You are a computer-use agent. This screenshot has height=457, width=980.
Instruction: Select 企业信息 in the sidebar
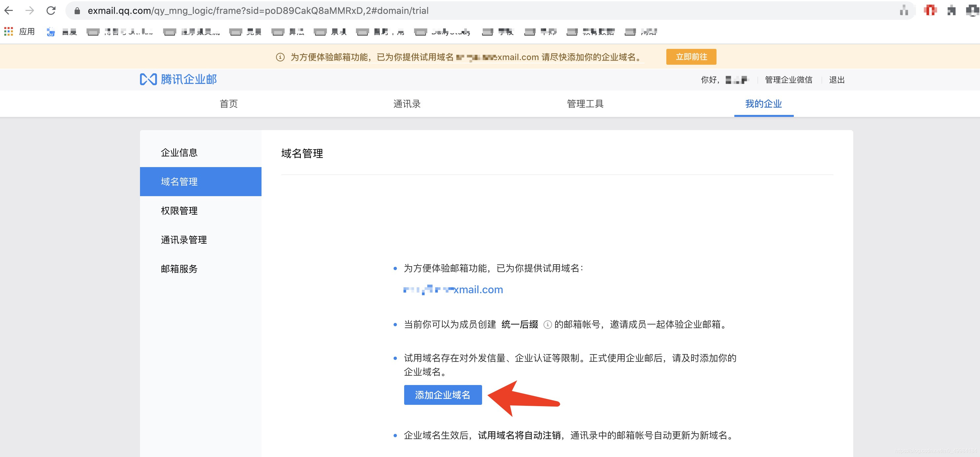point(179,153)
